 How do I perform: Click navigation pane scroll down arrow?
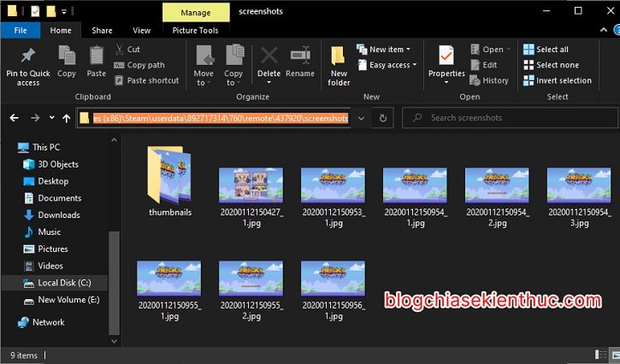pyautogui.click(x=114, y=341)
